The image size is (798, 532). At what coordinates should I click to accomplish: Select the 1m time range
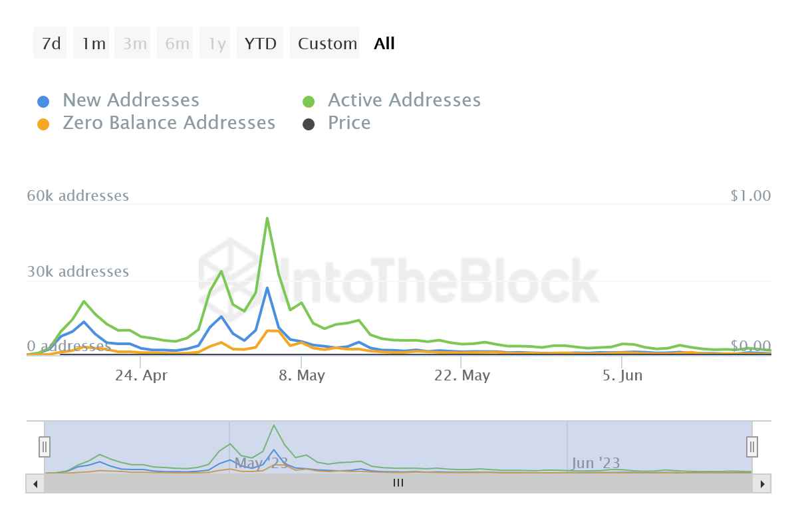coord(94,43)
